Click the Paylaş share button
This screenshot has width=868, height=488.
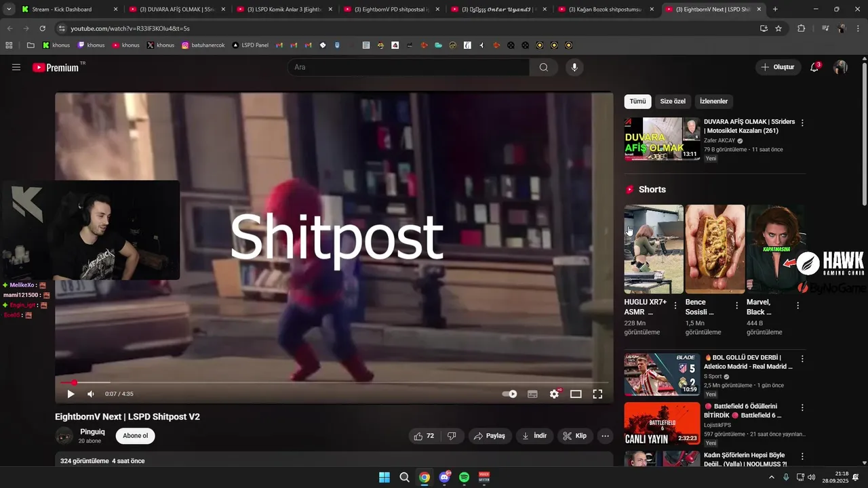click(490, 436)
